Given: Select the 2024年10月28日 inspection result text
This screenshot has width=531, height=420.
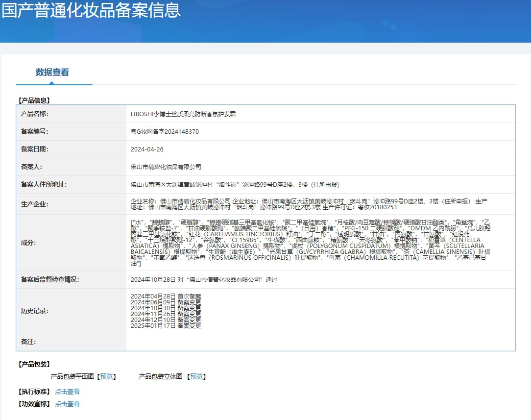Looking at the screenshot, I should (204, 280).
